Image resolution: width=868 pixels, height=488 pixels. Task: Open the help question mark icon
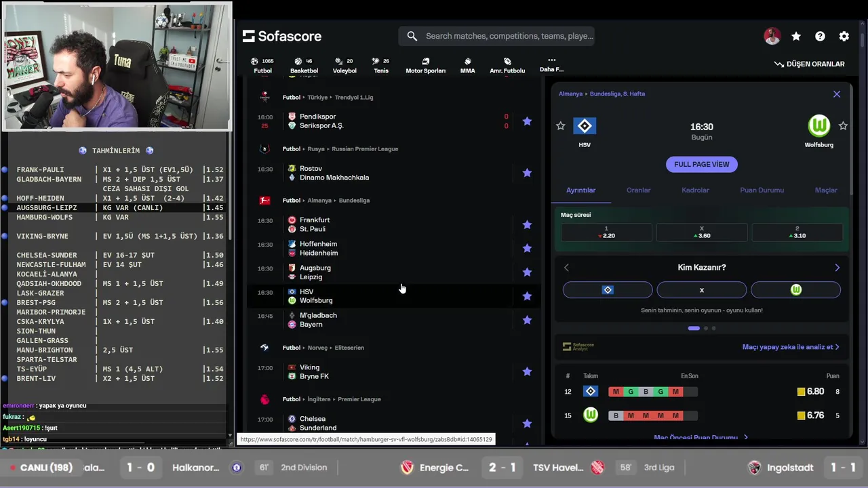coord(820,37)
